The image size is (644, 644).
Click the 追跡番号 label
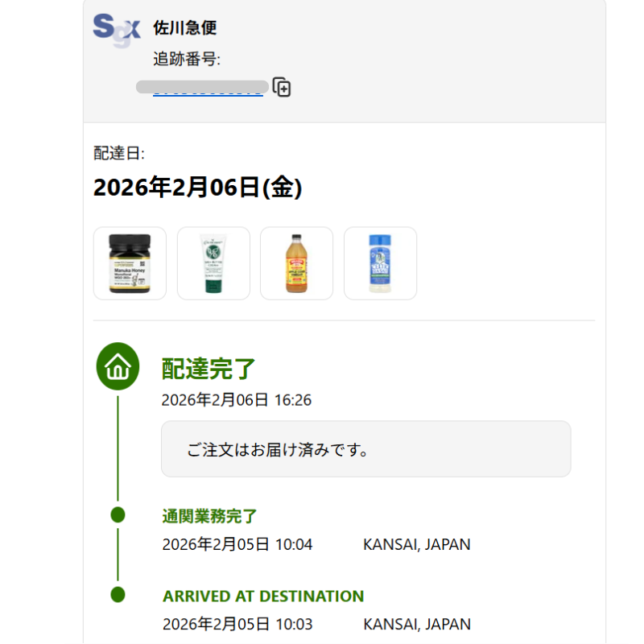[187, 60]
